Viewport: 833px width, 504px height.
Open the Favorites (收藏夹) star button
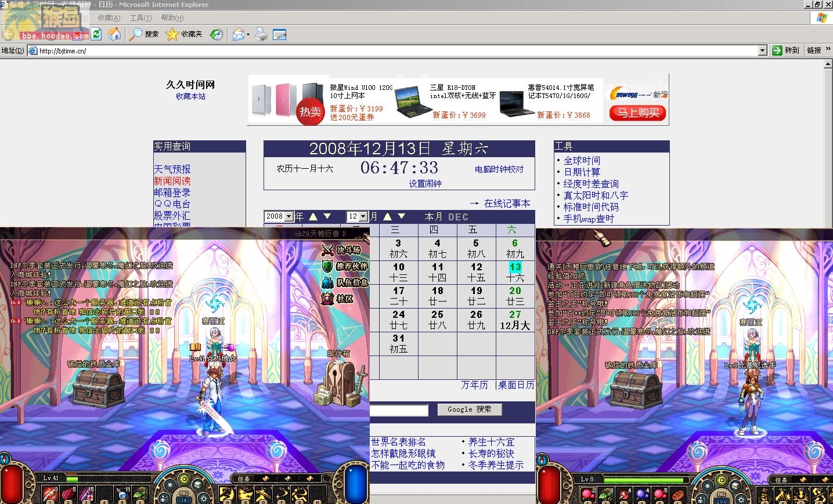[184, 34]
